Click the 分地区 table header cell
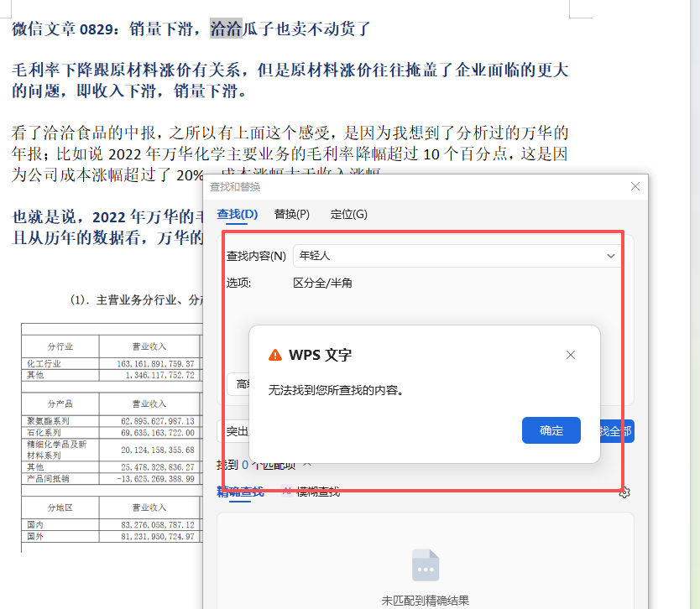The image size is (700, 609). tap(60, 507)
